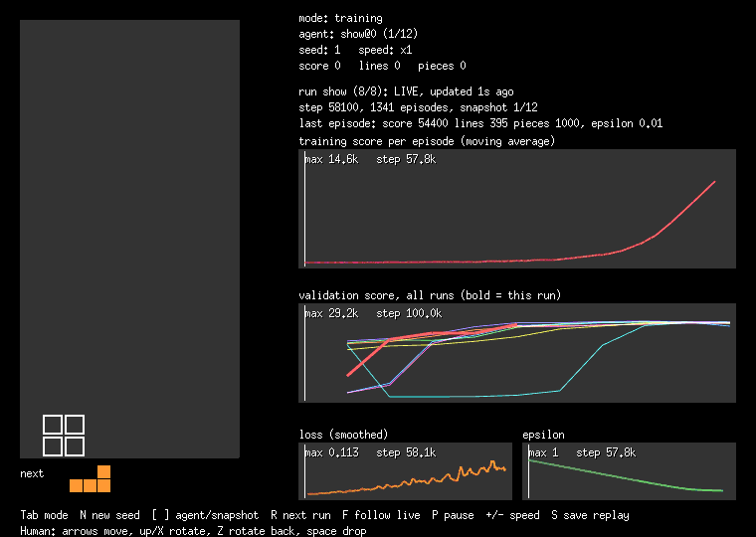756x537 pixels.
Task: Click the 'agent: show@0 (1/12)' line
Action: point(358,34)
